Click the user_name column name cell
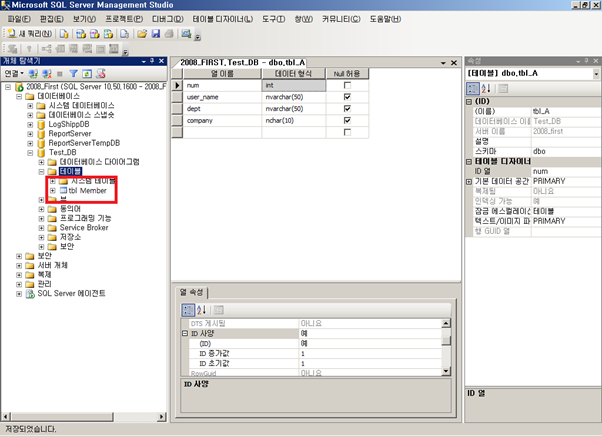602x437 pixels. [x=222, y=97]
